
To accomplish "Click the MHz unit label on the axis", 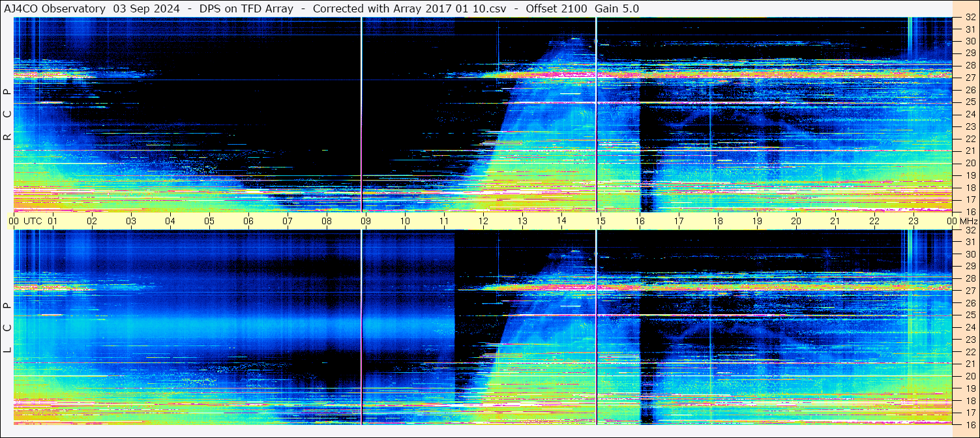I will click(968, 221).
